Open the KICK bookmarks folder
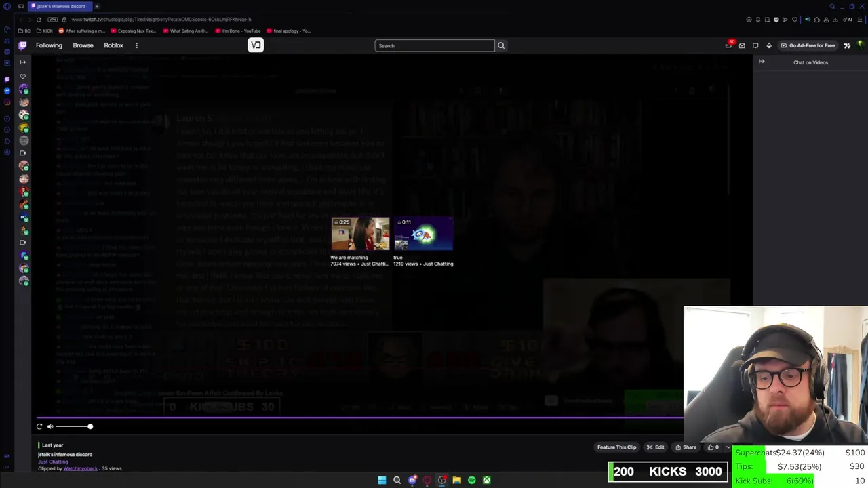The height and width of the screenshot is (488, 868). pyautogui.click(x=45, y=30)
